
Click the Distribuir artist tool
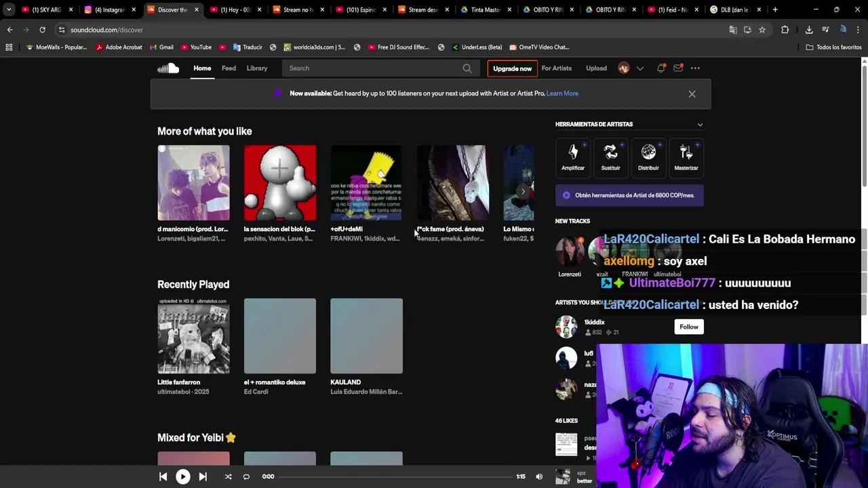[x=648, y=157]
